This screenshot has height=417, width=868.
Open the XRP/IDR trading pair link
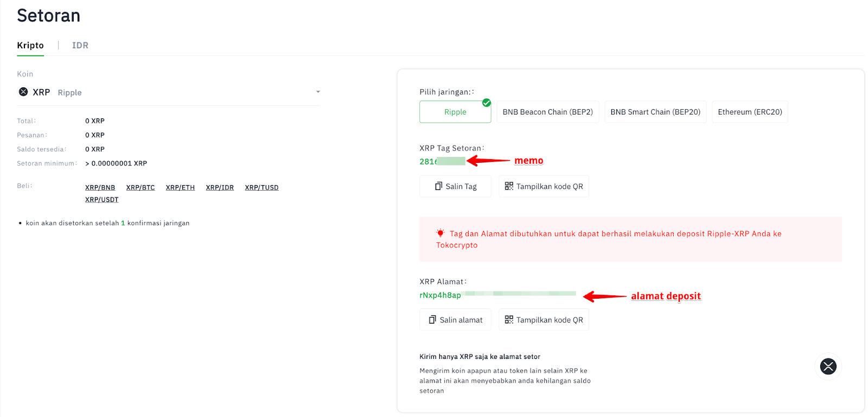coord(220,187)
